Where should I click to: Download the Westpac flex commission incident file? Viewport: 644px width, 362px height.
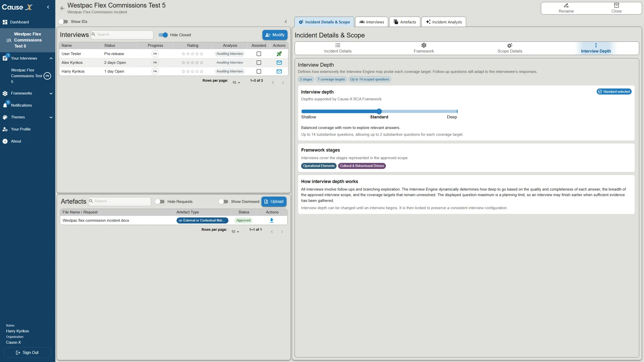(x=271, y=220)
